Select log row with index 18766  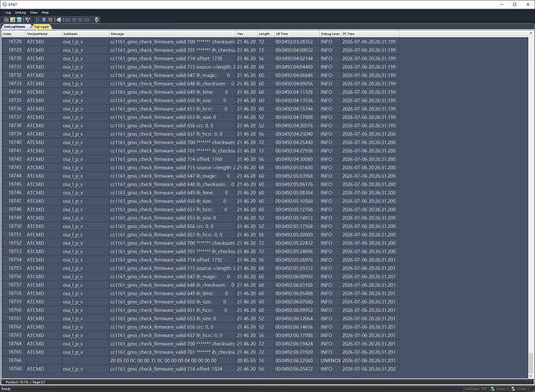(x=200, y=361)
